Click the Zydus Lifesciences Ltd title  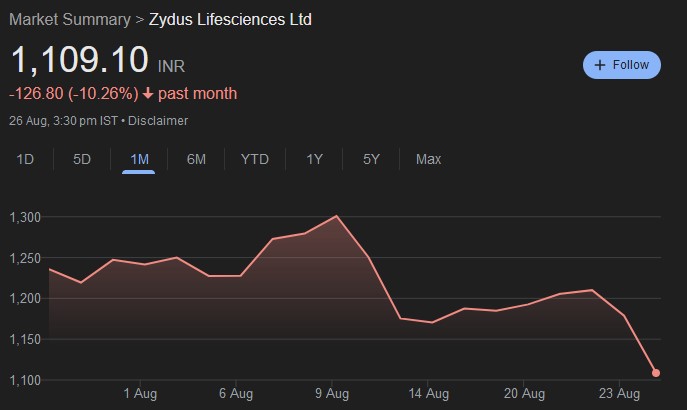230,20
